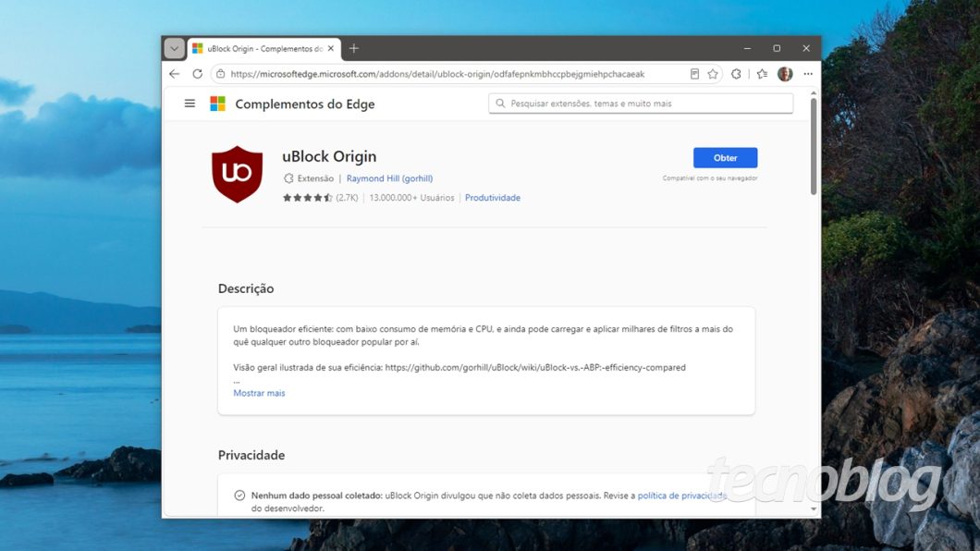980x551 pixels.
Task: Close the uBlock Origin tab
Action: pyautogui.click(x=331, y=48)
